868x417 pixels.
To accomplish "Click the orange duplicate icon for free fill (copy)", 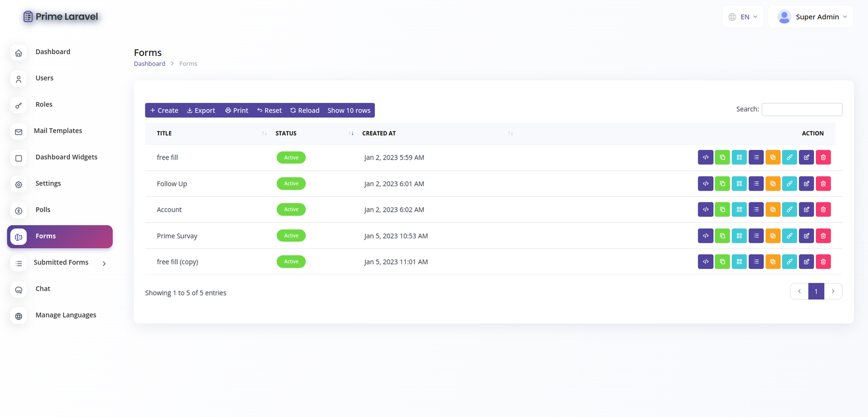I will [773, 262].
